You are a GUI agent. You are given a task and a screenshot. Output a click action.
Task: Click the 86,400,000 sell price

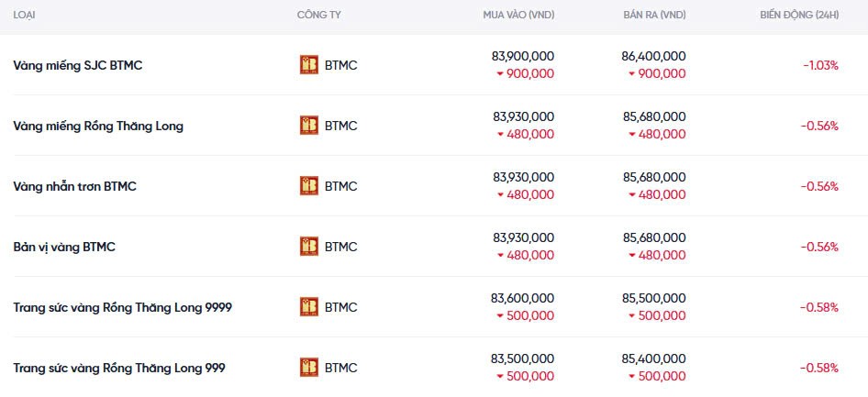click(x=653, y=56)
